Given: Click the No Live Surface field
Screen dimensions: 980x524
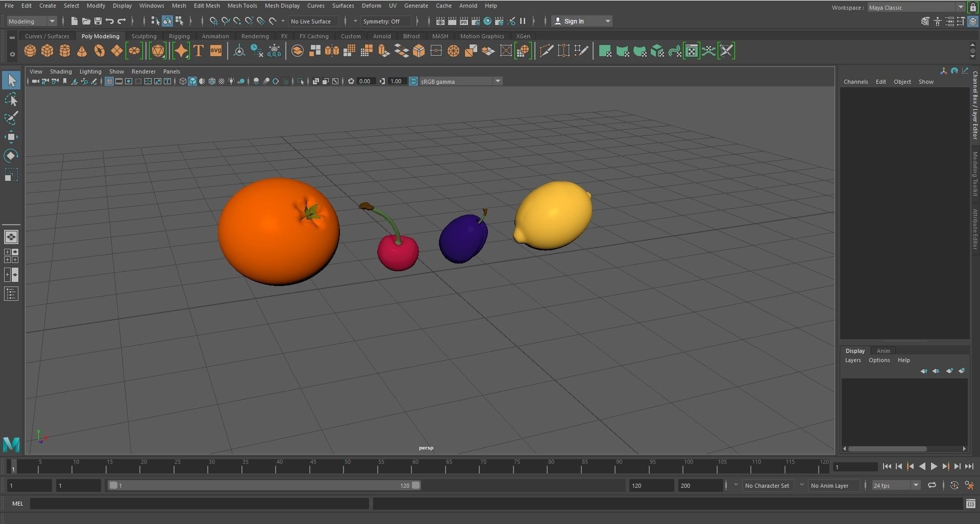Looking at the screenshot, I should [x=312, y=21].
